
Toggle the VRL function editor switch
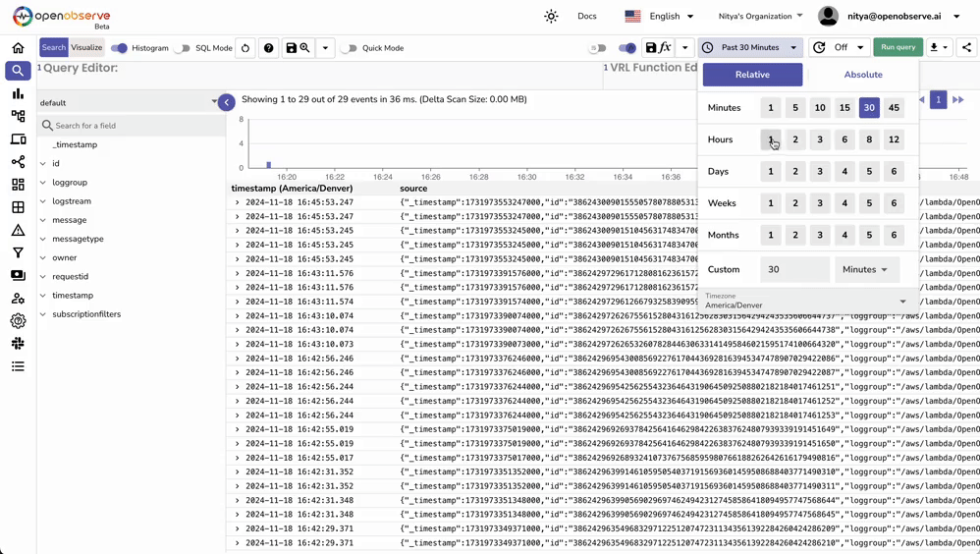[x=626, y=47]
